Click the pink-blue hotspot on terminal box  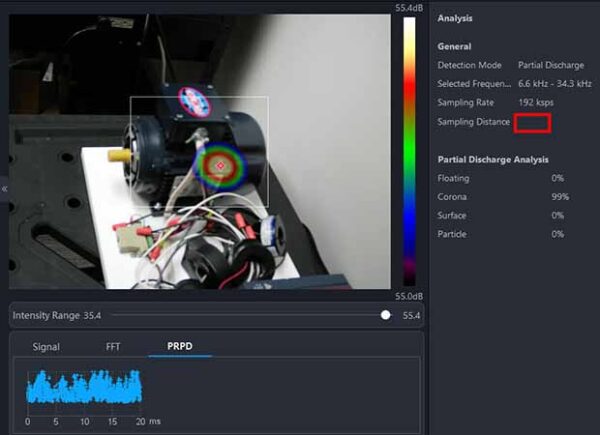tap(194, 102)
